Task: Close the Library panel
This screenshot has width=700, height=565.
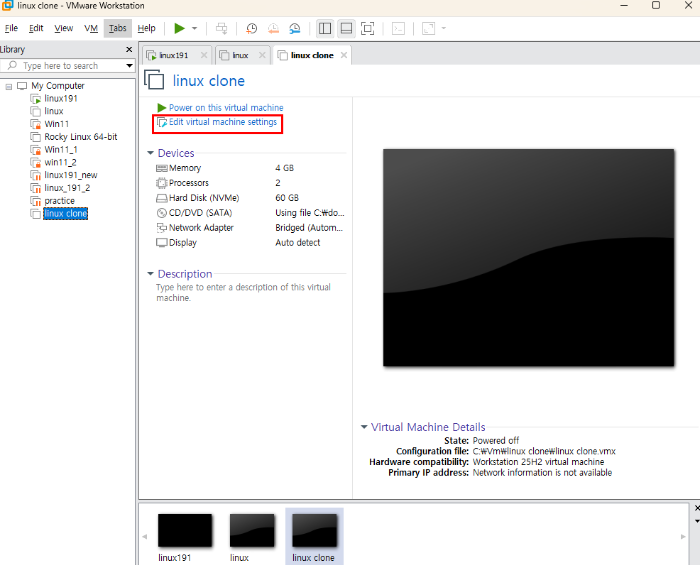Action: point(129,50)
